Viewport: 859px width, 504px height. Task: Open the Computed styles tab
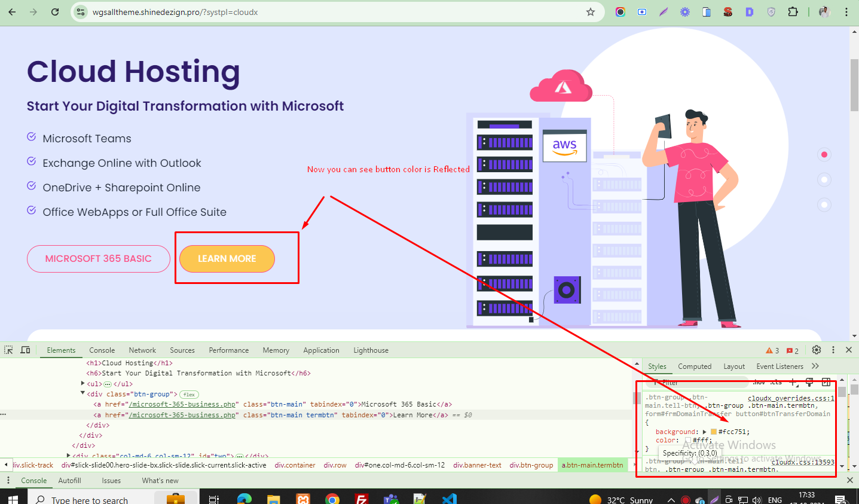695,366
